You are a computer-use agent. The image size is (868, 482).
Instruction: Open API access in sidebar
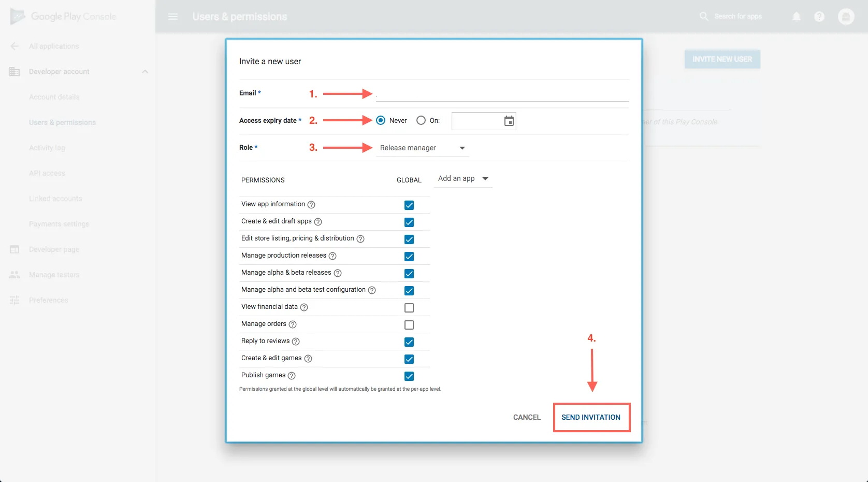[x=47, y=173]
